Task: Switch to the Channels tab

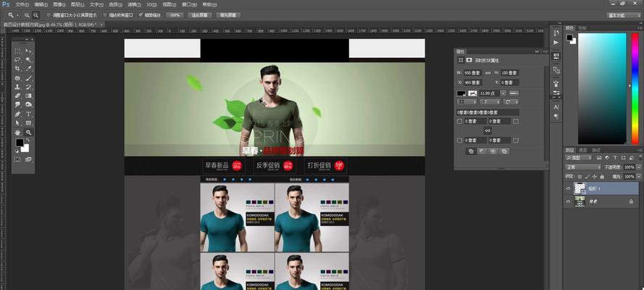Action: click(x=583, y=150)
